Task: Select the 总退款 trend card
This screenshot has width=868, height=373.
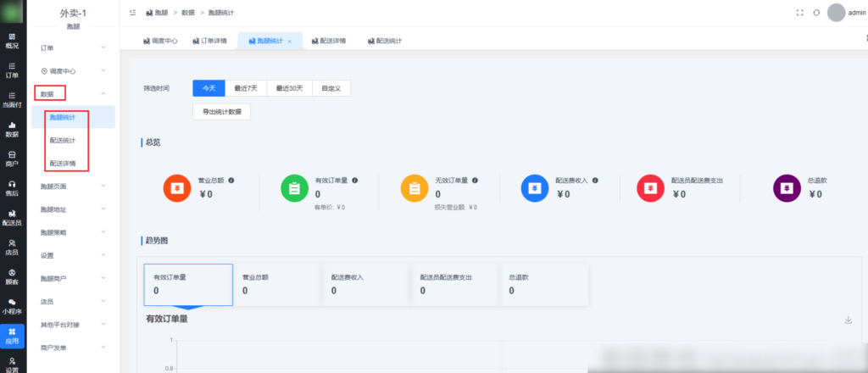Action: [x=544, y=285]
